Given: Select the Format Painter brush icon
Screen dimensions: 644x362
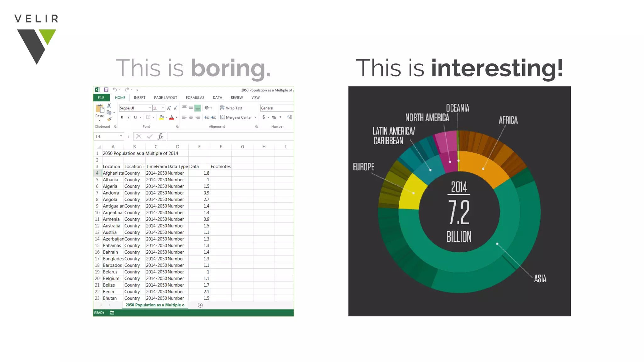Looking at the screenshot, I should [x=109, y=119].
